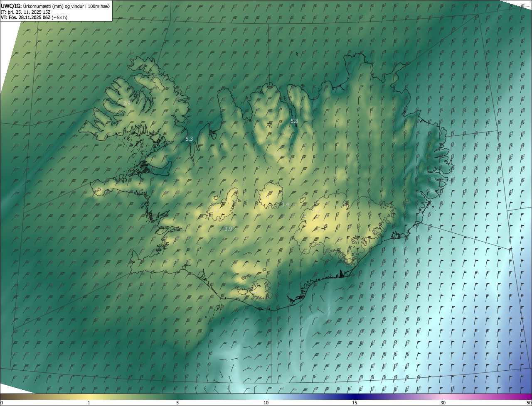Click the 15 tick on the colour scale
The height and width of the screenshot is (406, 532).
click(355, 403)
